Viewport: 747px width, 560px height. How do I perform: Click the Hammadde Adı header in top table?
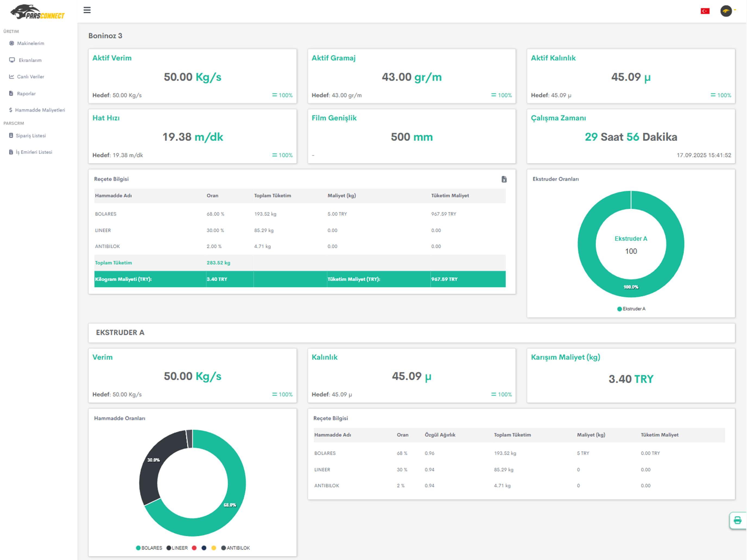click(113, 196)
